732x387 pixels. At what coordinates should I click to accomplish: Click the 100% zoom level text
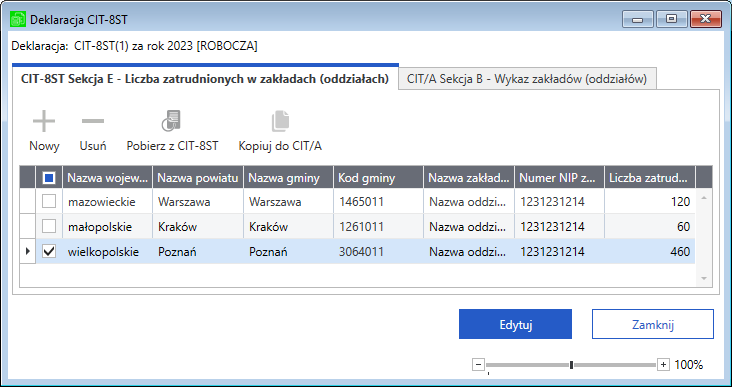[x=689, y=365]
